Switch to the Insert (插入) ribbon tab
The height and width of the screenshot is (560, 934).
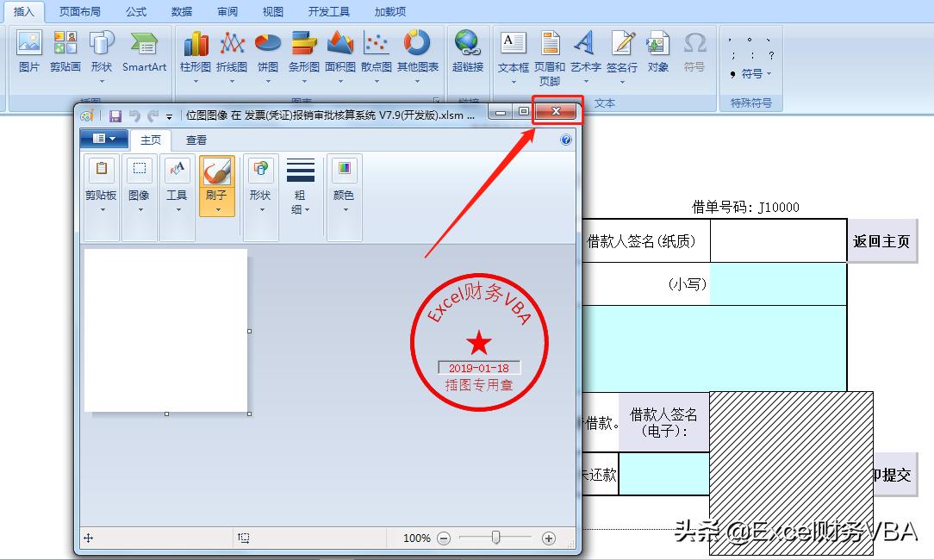pos(23,11)
